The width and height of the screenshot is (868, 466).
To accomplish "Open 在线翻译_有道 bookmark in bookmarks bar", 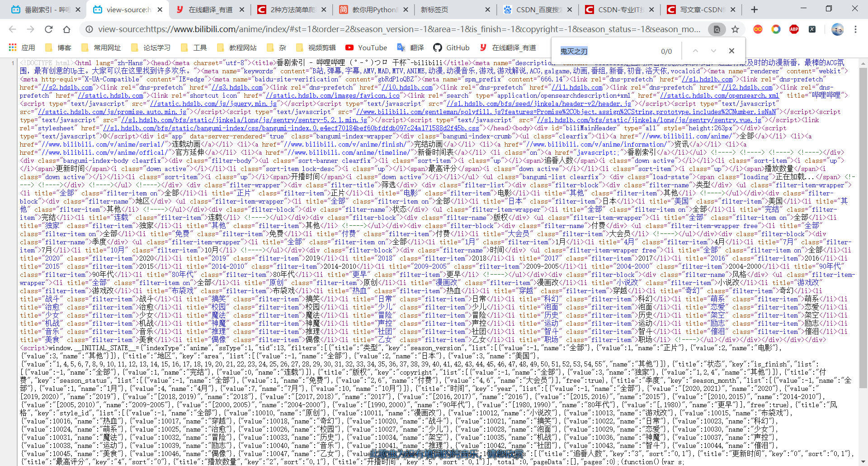I will tap(508, 48).
